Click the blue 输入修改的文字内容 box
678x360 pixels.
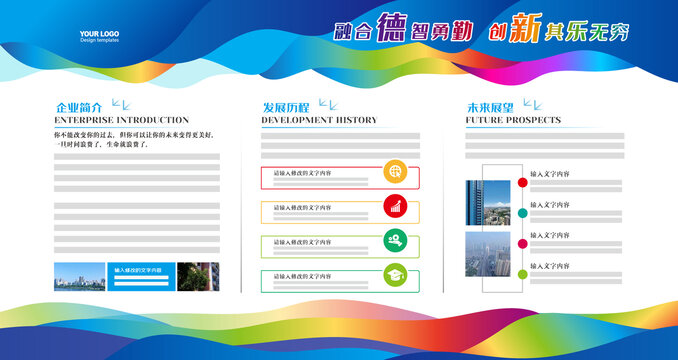click(x=141, y=277)
